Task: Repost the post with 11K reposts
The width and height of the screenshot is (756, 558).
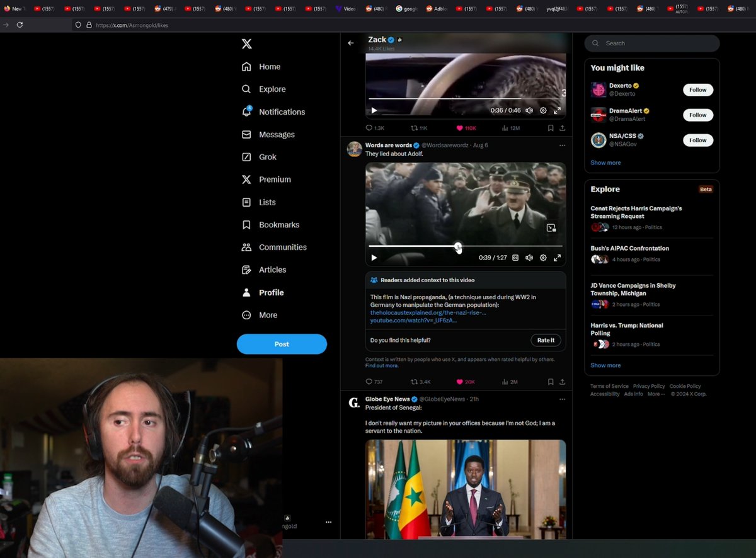Action: tap(419, 128)
